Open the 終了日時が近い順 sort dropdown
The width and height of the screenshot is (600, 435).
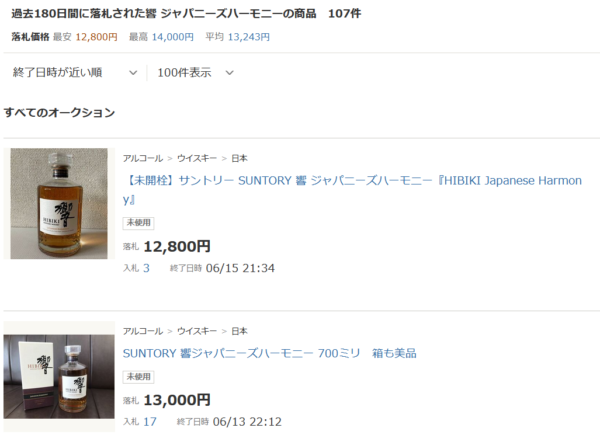point(75,72)
